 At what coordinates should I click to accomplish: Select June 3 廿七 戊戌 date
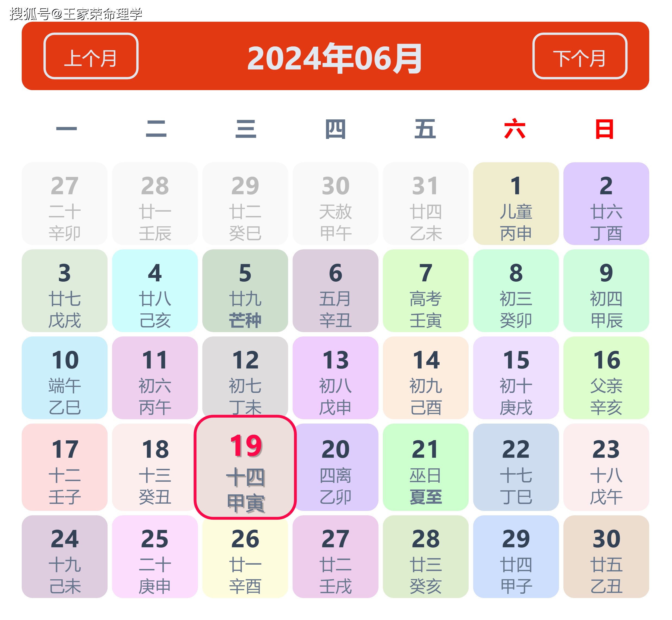(x=65, y=291)
